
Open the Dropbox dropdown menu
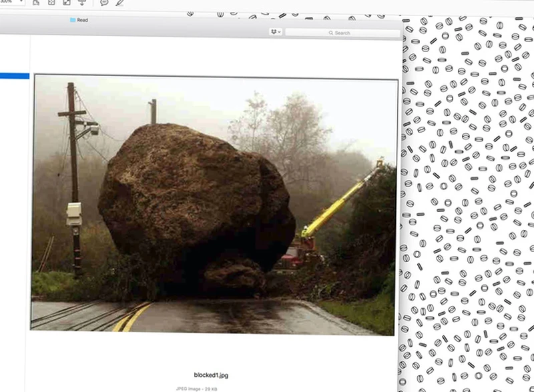(276, 31)
